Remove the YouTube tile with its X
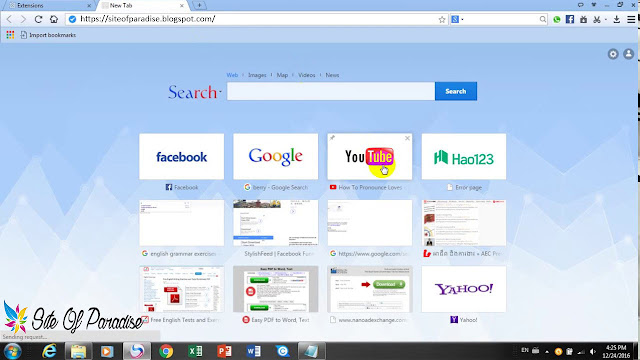640x360 pixels. [x=407, y=138]
